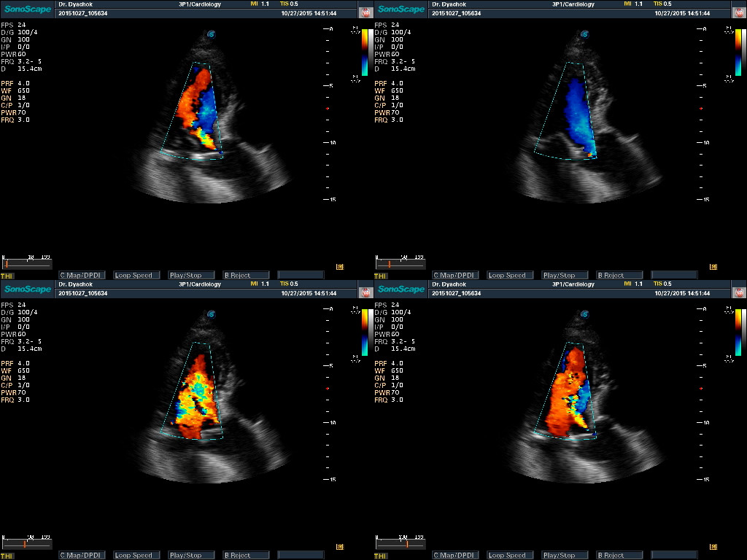Click probe orientation marker in the bottom-right image
The height and width of the screenshot is (560, 747).
point(584,314)
